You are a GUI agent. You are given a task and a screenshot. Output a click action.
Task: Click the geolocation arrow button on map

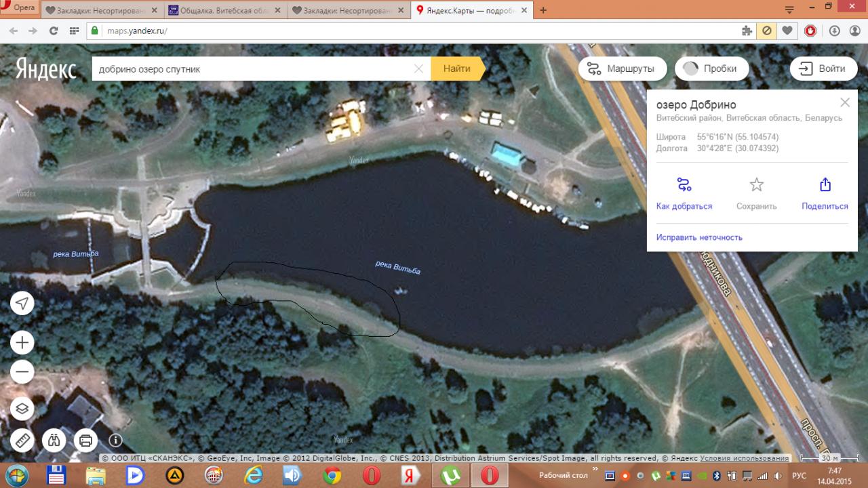pos(22,303)
